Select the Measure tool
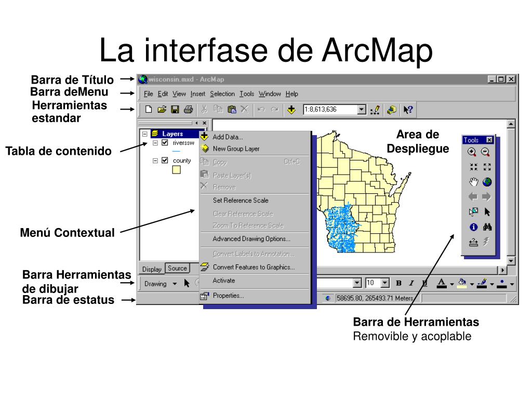Image resolution: width=532 pixels, height=399 pixels. click(x=473, y=242)
